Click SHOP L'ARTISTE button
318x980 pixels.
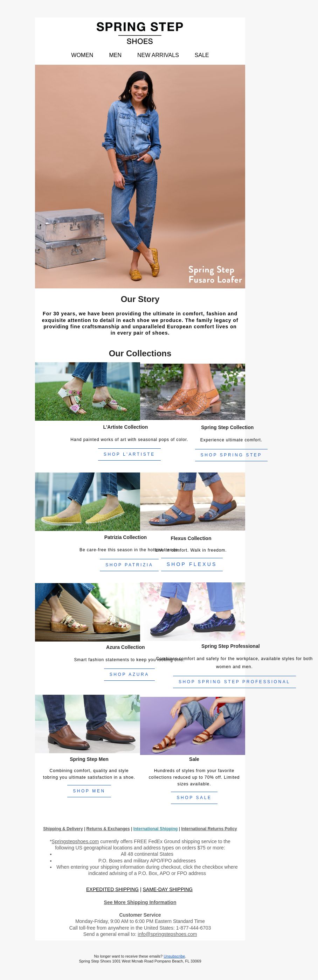point(129,454)
